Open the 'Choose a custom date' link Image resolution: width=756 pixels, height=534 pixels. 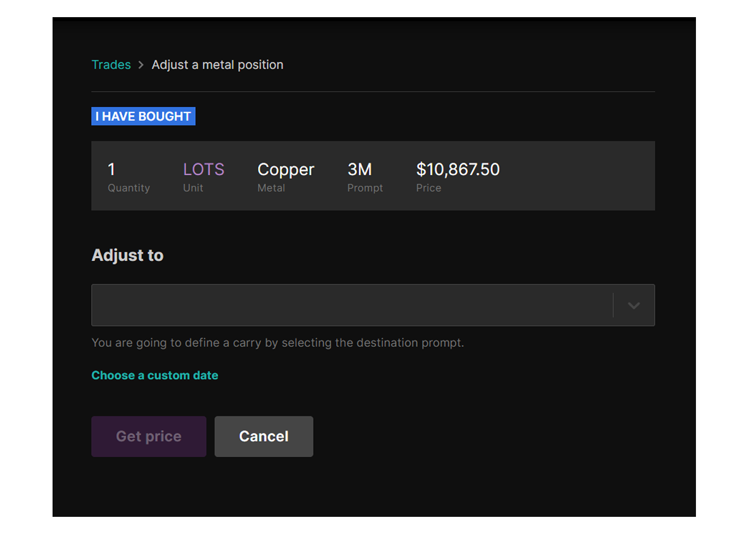pyautogui.click(x=155, y=375)
